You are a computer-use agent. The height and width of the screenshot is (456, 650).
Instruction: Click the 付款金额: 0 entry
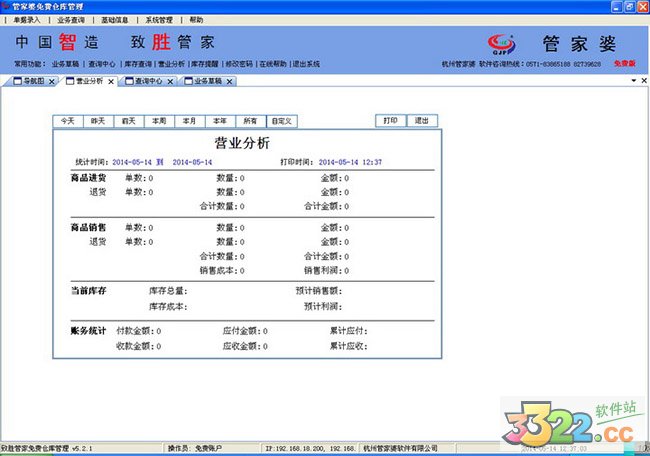(x=138, y=331)
